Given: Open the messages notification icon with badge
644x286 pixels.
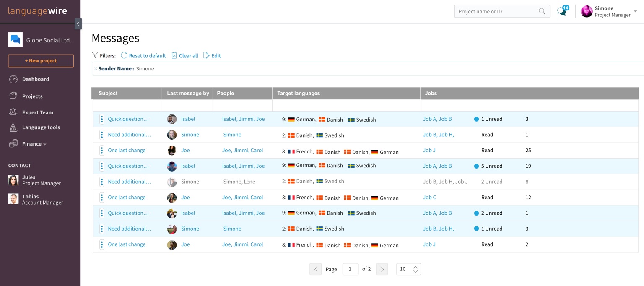Looking at the screenshot, I should 562,11.
